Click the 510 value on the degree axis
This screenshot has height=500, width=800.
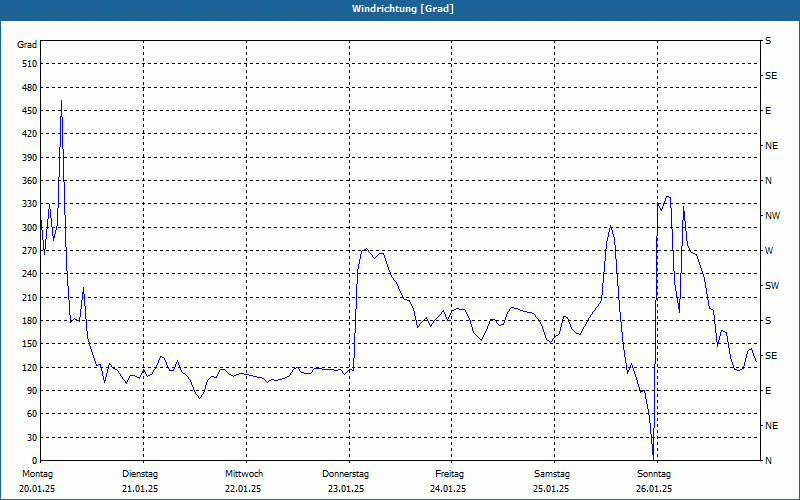(30, 64)
